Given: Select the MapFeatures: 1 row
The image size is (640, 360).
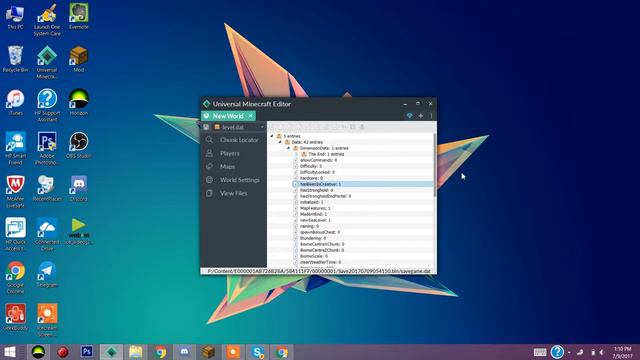Looking at the screenshot, I should coord(315,208).
